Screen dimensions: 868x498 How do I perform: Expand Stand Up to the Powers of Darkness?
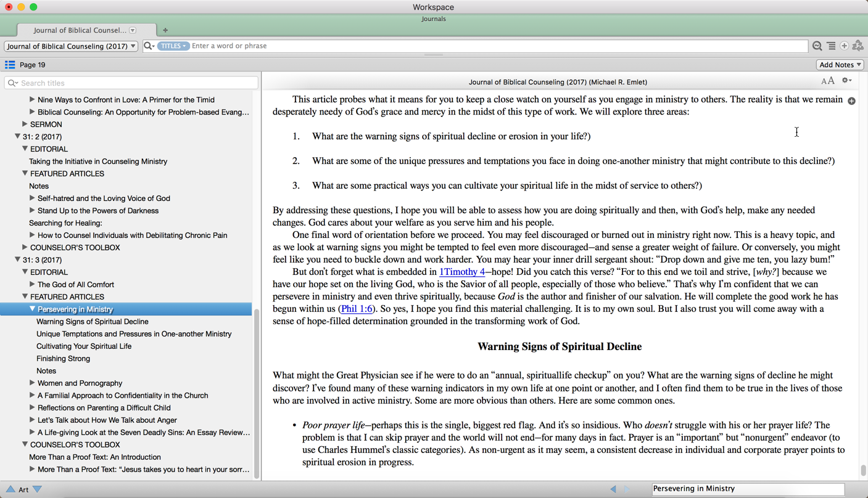(32, 211)
